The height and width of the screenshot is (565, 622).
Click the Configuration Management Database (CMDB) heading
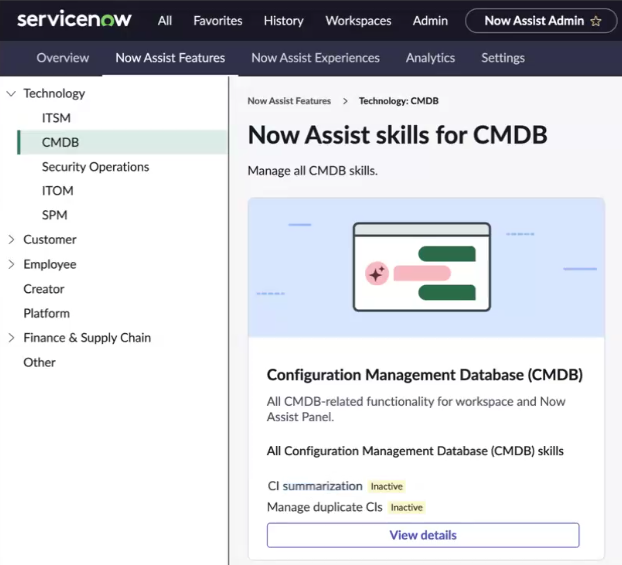pyautogui.click(x=424, y=375)
